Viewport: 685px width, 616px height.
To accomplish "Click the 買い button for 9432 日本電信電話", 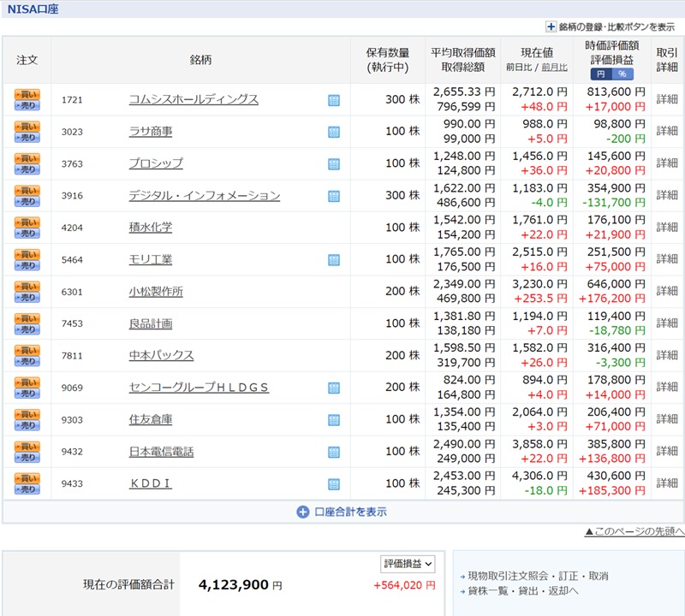I will click(x=27, y=447).
